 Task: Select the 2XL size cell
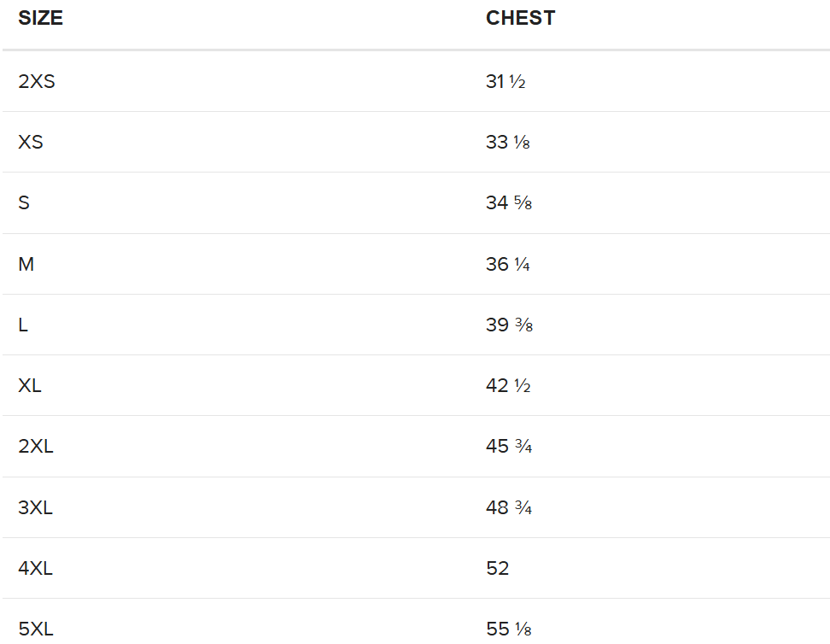36,447
